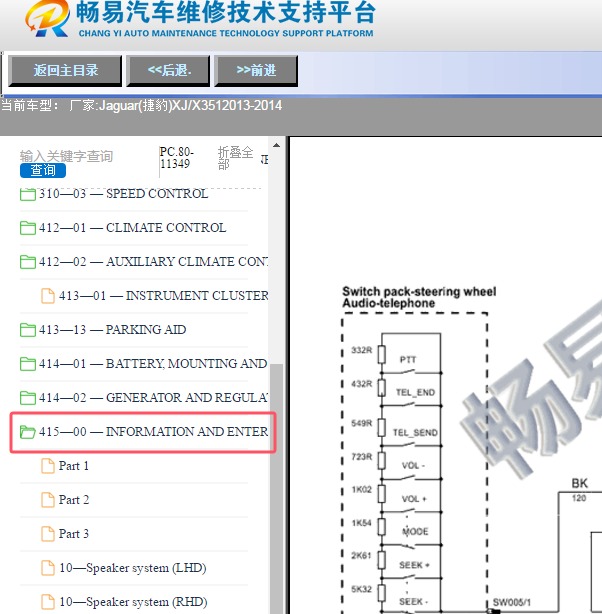Click the blue 查询 search button
The height and width of the screenshot is (614, 602).
click(43, 170)
